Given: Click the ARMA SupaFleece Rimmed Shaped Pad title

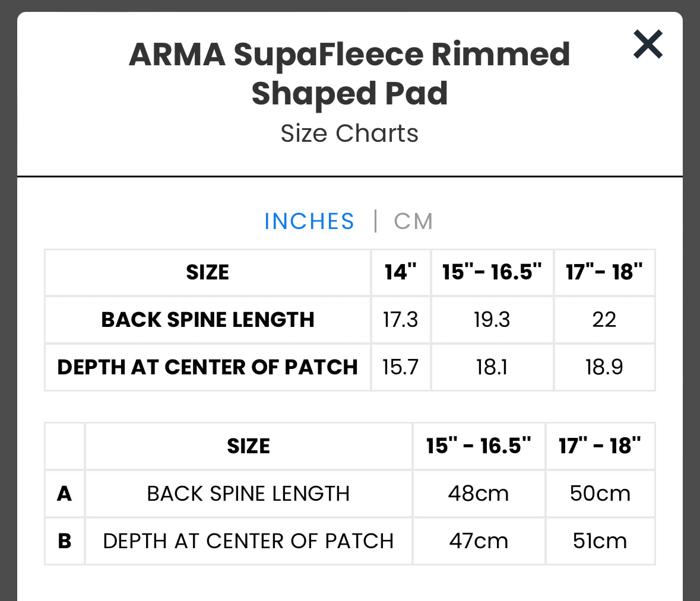Looking at the screenshot, I should click(349, 74).
